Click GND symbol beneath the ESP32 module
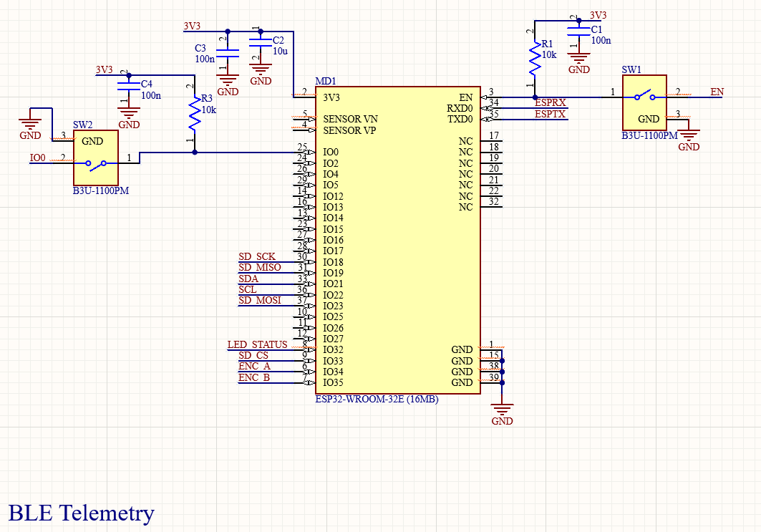This screenshot has width=761, height=532. tap(502, 415)
